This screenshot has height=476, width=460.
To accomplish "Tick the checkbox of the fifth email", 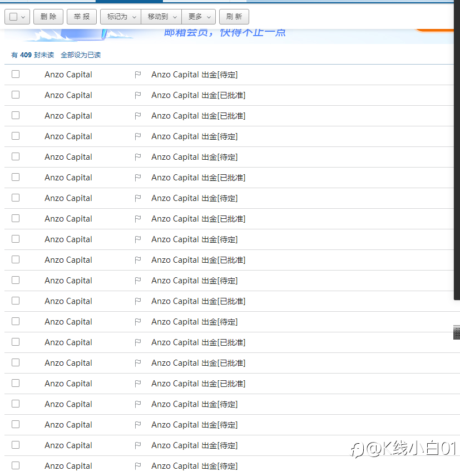I will tap(16, 156).
